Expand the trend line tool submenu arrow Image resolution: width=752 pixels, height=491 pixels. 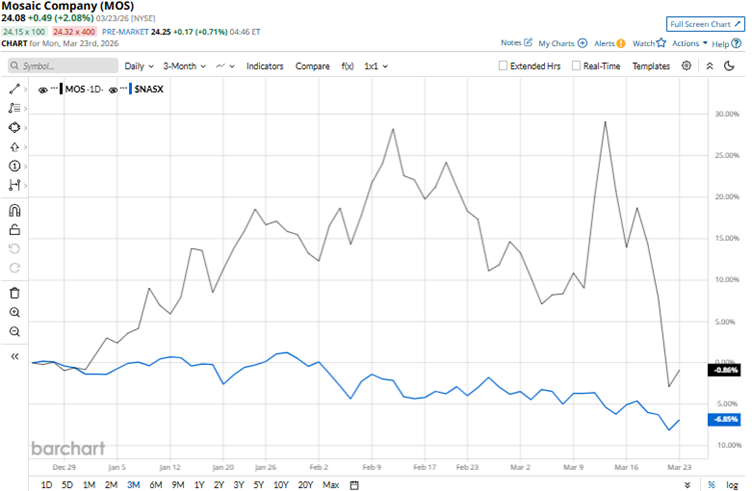coord(25,90)
